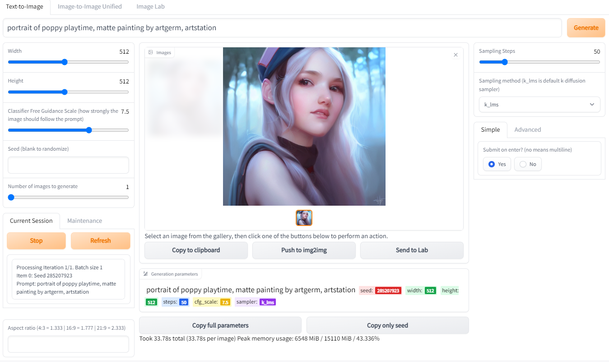Click the Aspect ratio input field
This screenshot has width=609, height=364.
(x=68, y=344)
